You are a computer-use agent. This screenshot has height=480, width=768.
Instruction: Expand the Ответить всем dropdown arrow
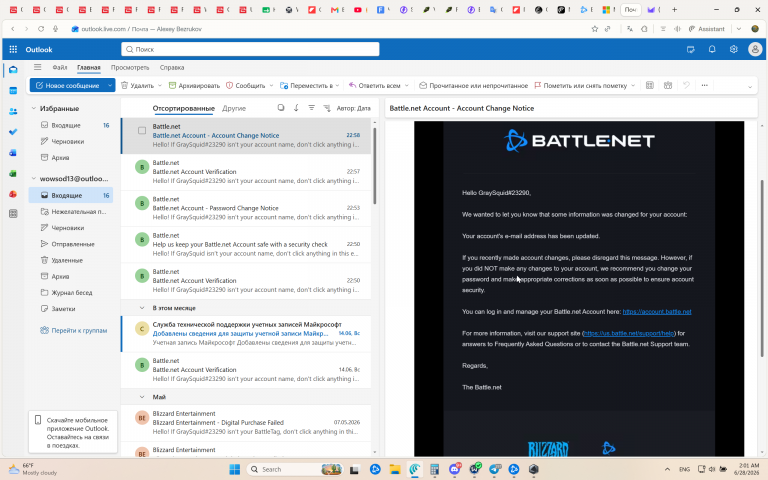pos(407,86)
